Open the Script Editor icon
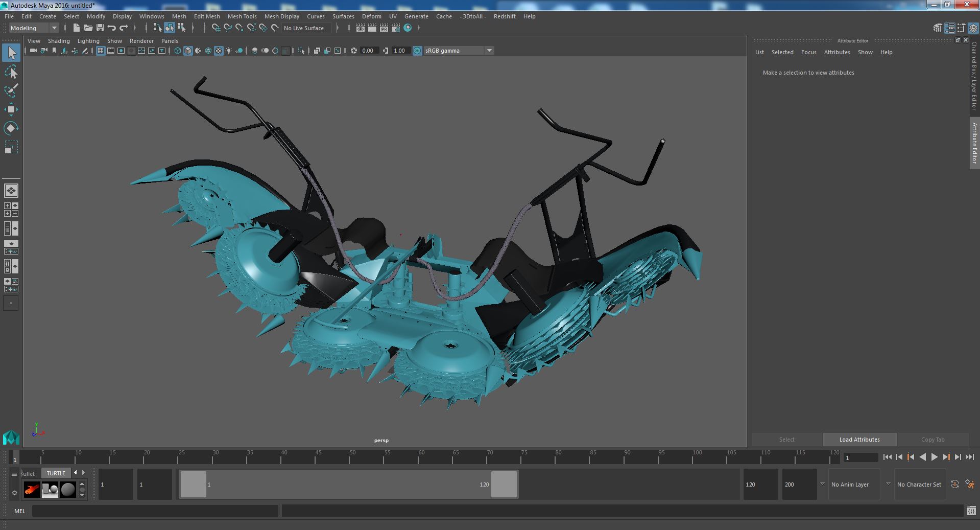 [x=970, y=511]
